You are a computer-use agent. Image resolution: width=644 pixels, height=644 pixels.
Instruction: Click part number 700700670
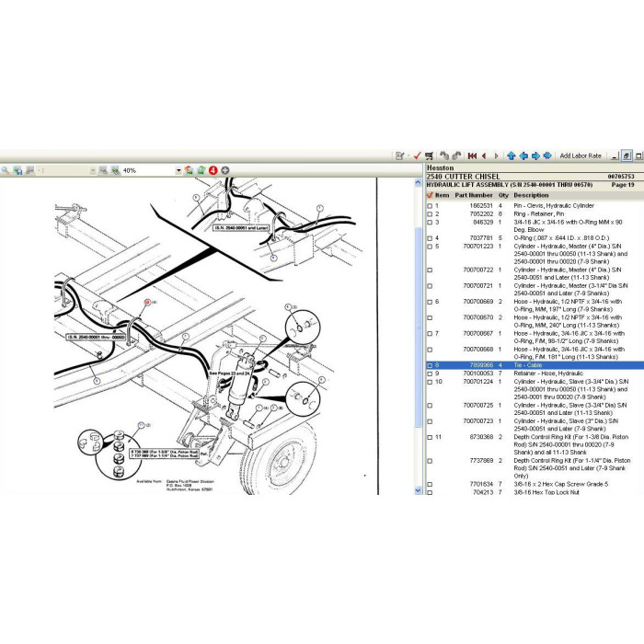tap(478, 318)
